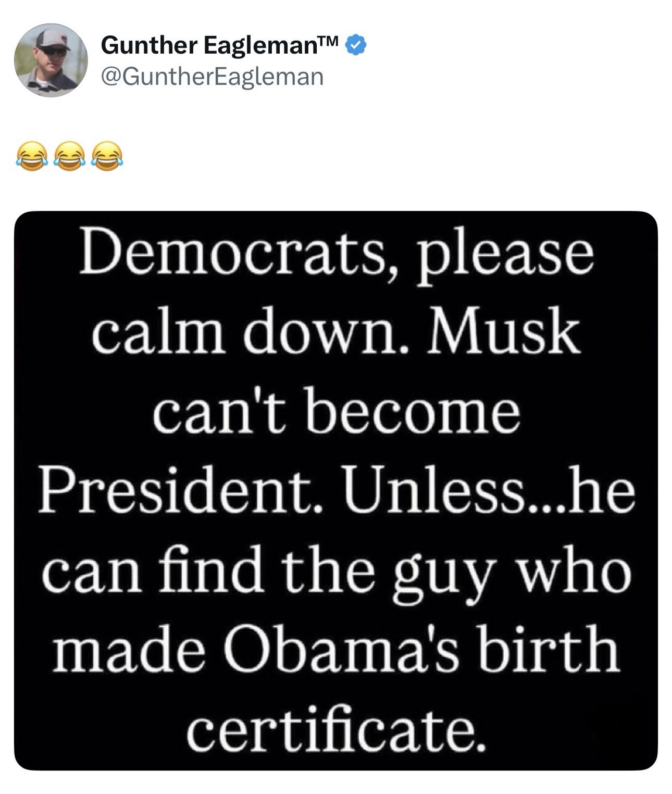
Task: Click Gunther Eagleman's profile avatar photo
Action: pyautogui.click(x=51, y=60)
